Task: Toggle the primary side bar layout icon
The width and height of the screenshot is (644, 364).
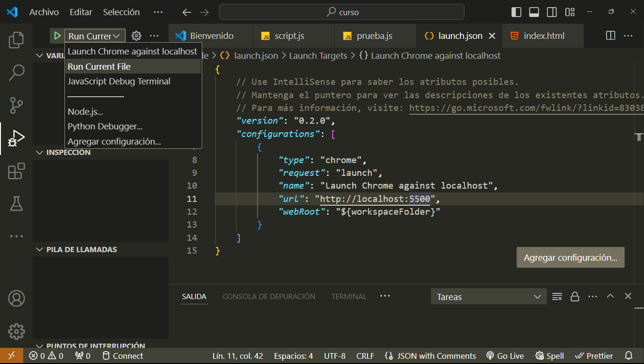Action: click(x=517, y=12)
